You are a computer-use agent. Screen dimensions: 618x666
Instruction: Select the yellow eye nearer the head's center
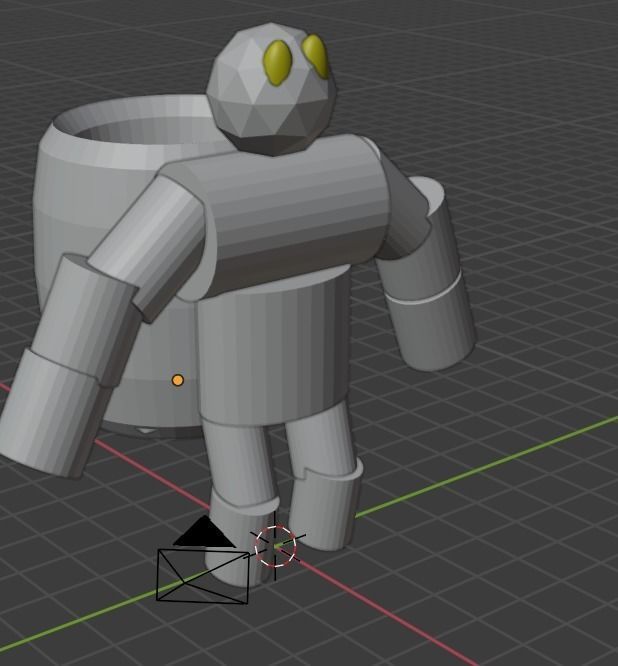278,62
